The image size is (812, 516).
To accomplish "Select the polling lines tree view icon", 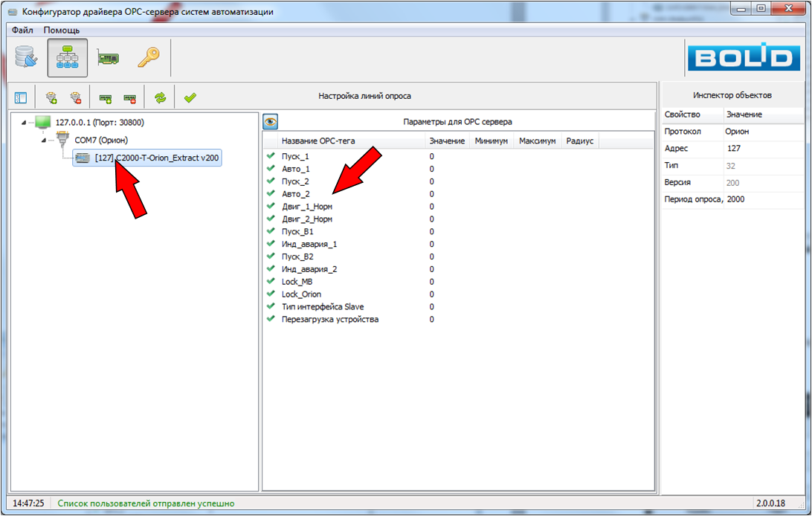I will (67, 59).
